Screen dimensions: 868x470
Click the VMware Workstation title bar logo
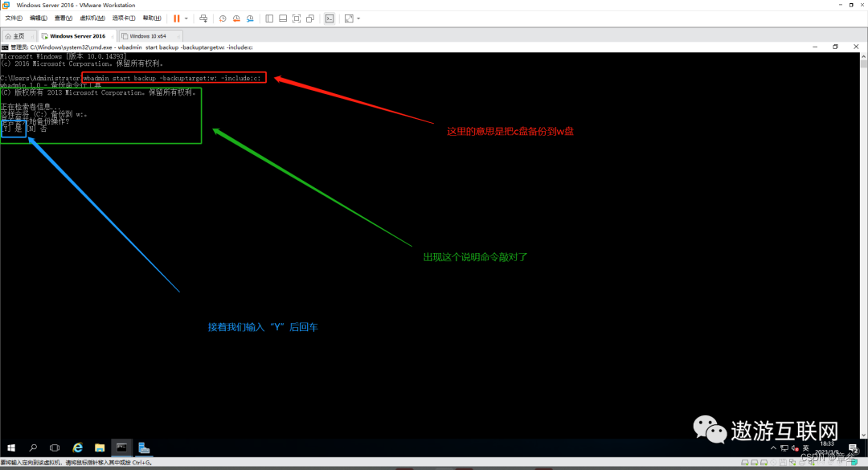coord(6,5)
